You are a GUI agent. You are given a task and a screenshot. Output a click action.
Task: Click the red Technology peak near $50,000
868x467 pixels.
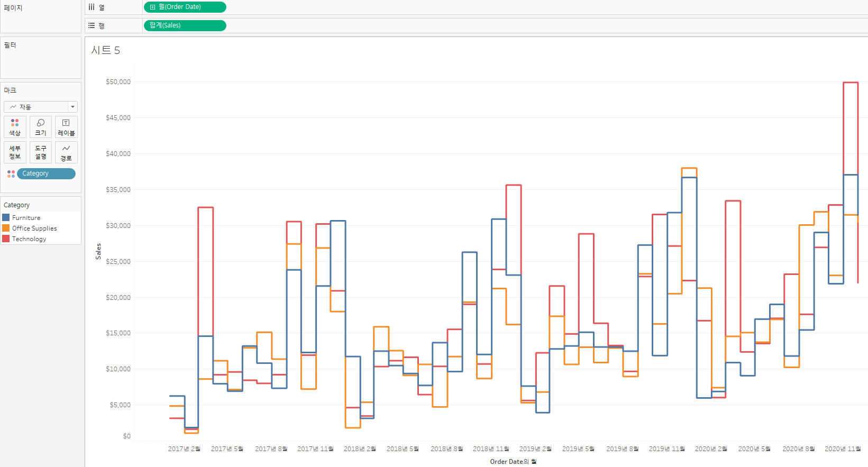(x=851, y=83)
